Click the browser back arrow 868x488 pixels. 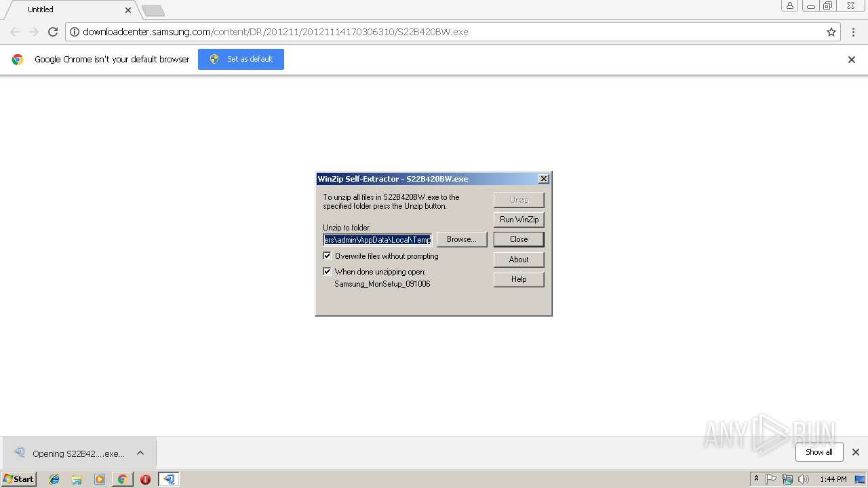click(15, 32)
